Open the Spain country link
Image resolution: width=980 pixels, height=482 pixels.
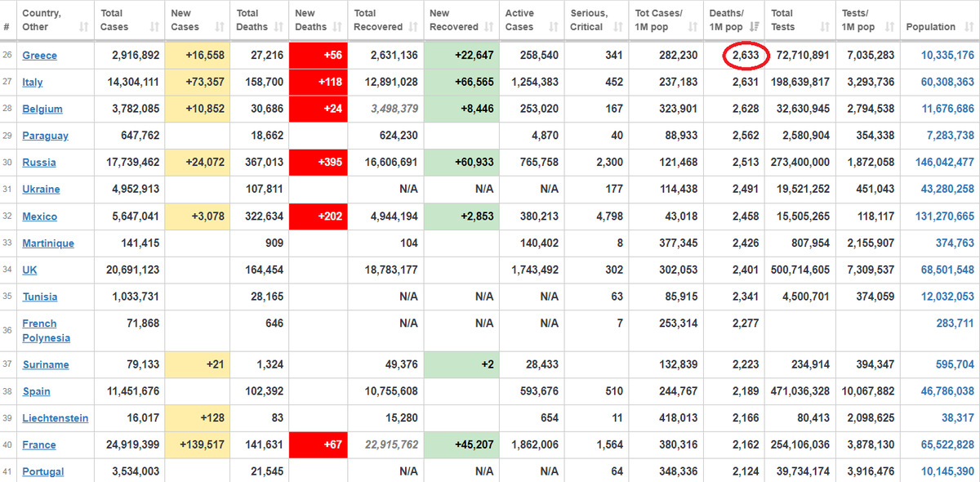point(36,392)
